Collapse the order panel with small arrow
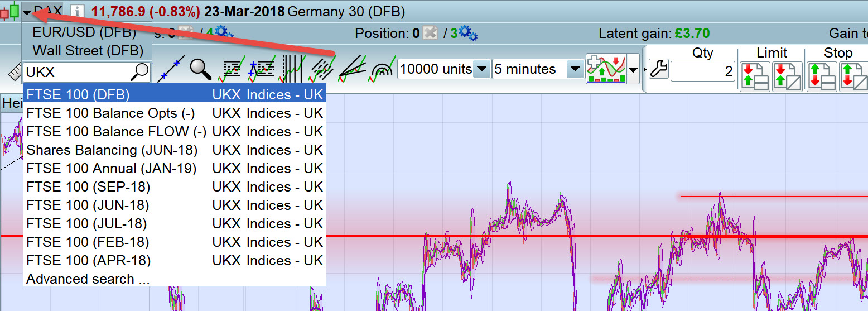This screenshot has width=868, height=311. click(x=645, y=70)
